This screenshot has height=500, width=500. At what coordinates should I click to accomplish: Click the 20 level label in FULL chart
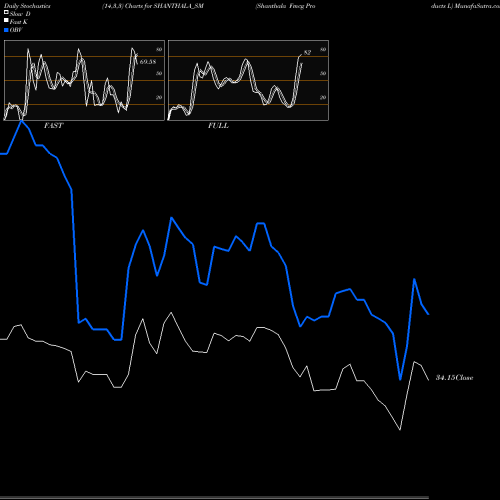(323, 97)
